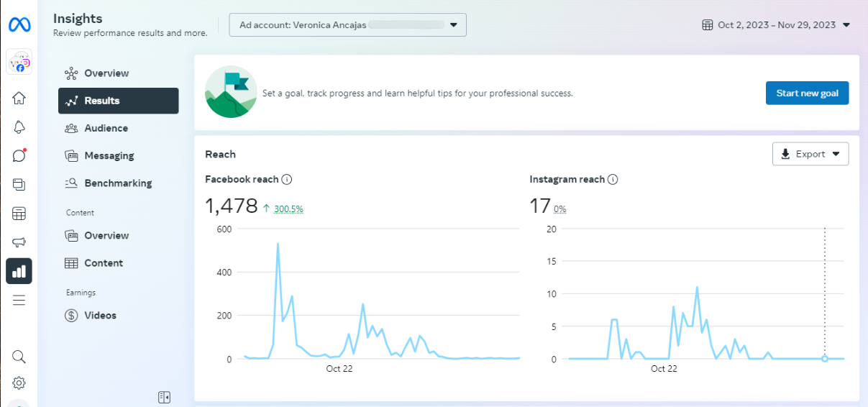Open the account avatar switcher
This screenshot has width=868, height=407.
(x=19, y=63)
